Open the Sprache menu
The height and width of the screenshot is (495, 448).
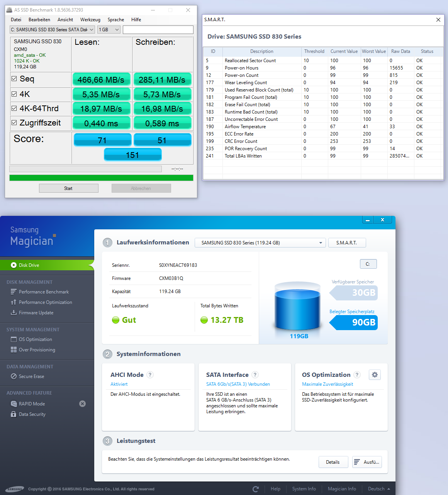[116, 20]
